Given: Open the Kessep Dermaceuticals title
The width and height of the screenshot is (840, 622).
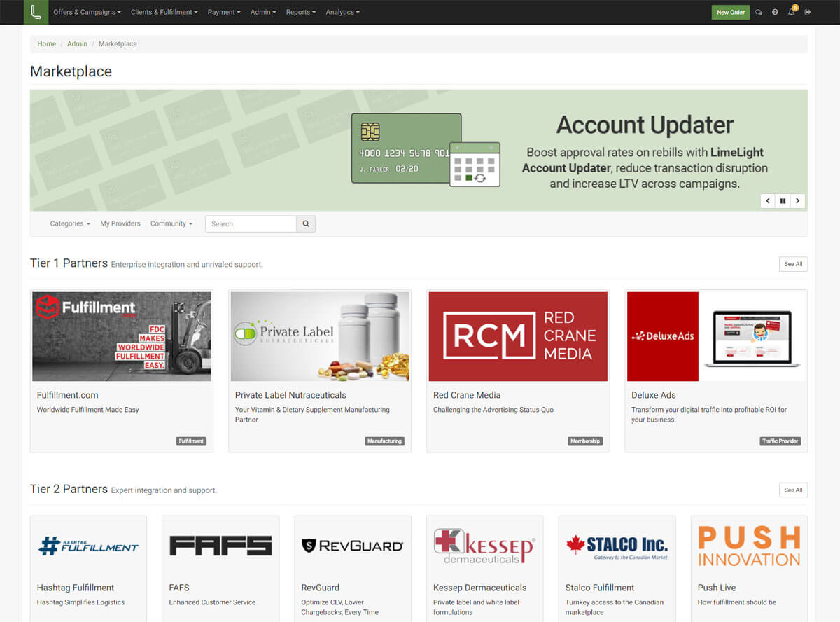Looking at the screenshot, I should tap(480, 588).
